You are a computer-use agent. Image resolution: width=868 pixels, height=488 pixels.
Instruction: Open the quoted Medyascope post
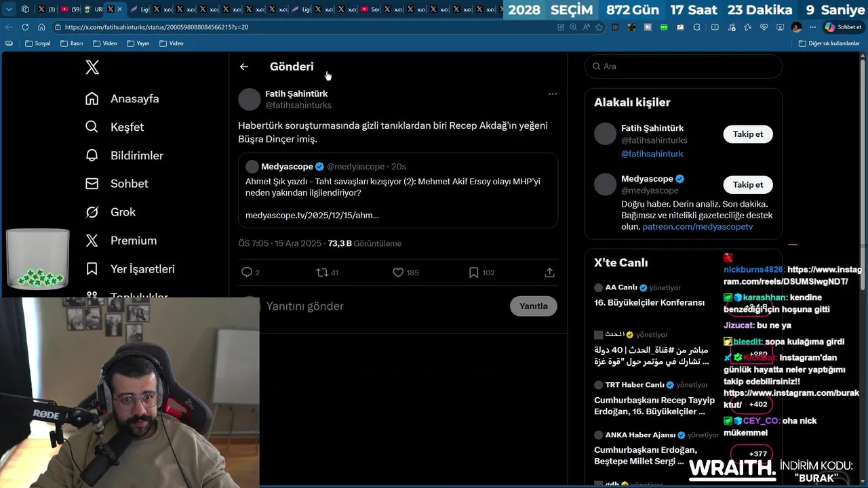click(398, 190)
